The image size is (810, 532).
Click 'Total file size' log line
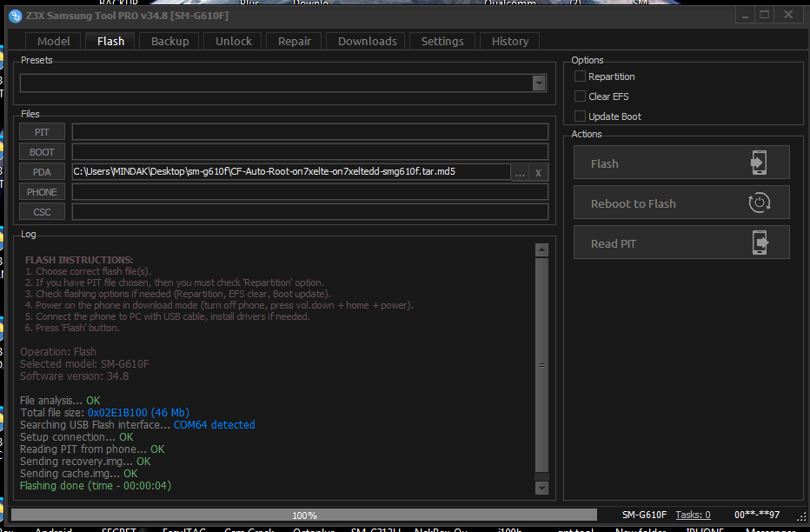click(x=105, y=413)
